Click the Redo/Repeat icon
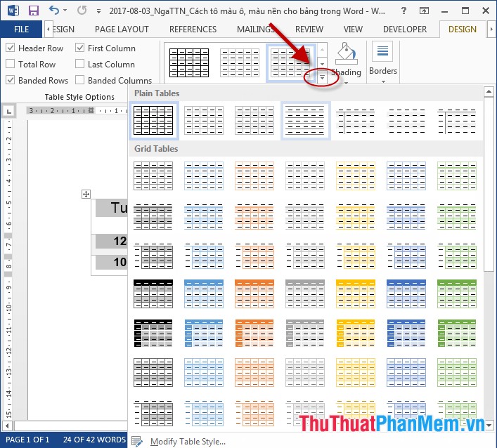Viewport: 497px width, 448px height. [x=82, y=11]
